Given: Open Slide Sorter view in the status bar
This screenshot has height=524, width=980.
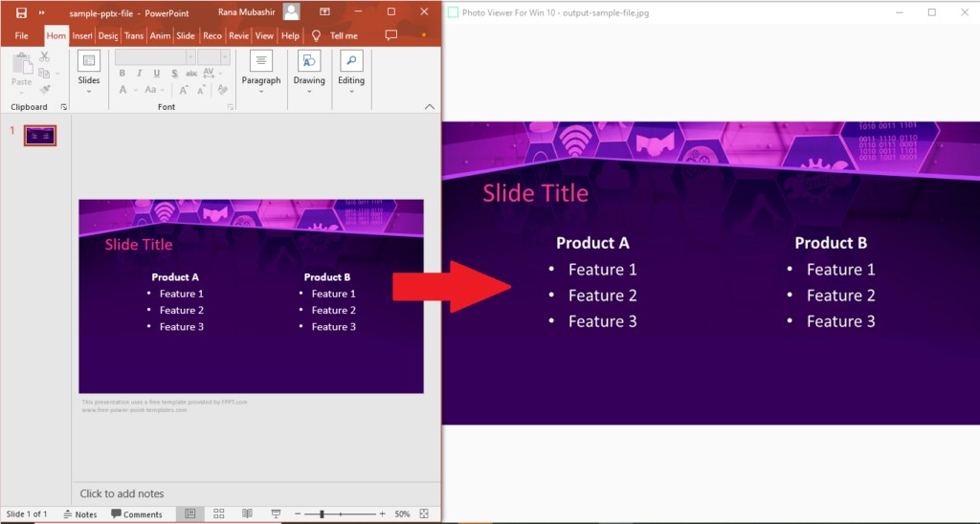Looking at the screenshot, I should (x=218, y=513).
